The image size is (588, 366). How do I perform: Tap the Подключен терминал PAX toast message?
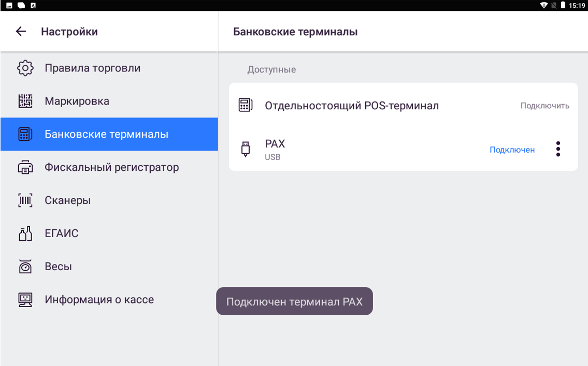(294, 301)
